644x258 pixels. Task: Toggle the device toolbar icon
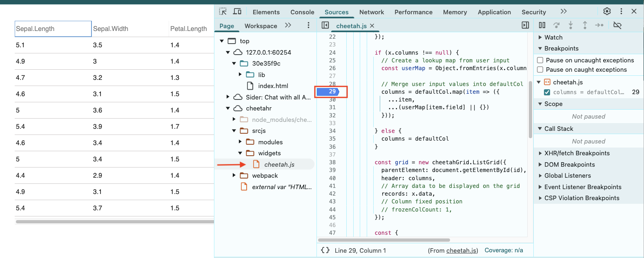click(x=237, y=11)
